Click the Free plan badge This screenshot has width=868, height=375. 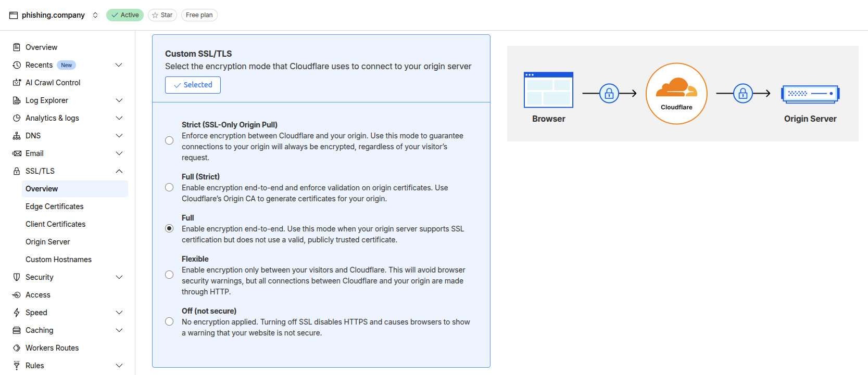[199, 15]
